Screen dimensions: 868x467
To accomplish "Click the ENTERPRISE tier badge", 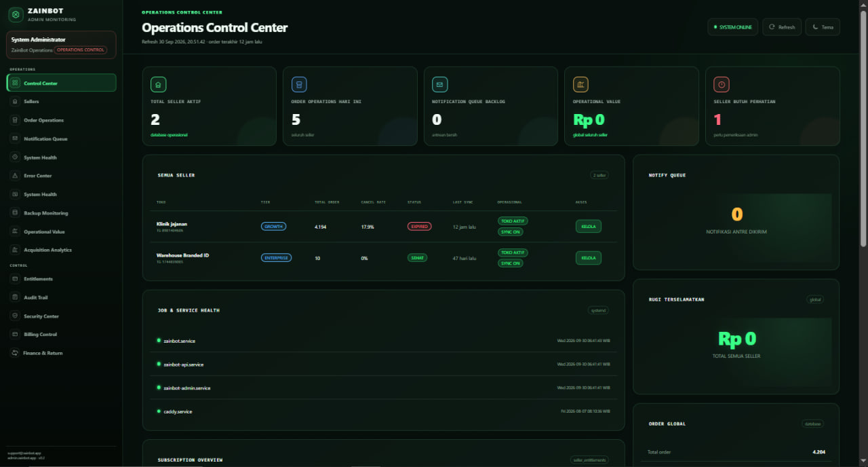I will click(276, 258).
